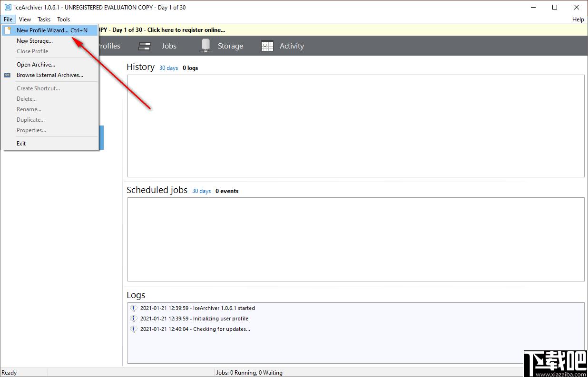This screenshot has height=377, width=588.
Task: Open the Help menu
Action: (x=578, y=19)
